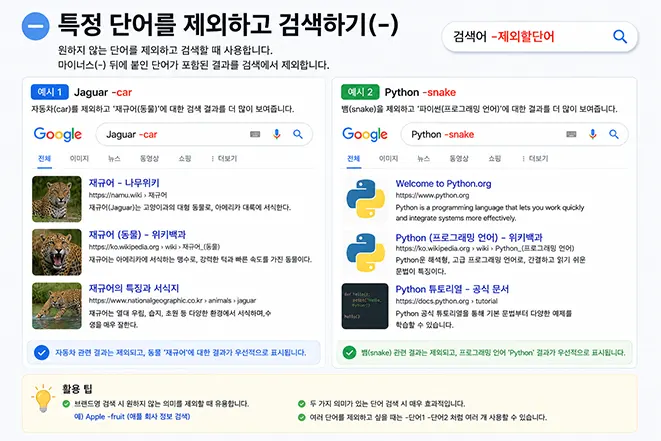Click the Jaguar -car heading beside 예시 1
Screen dimensions: 661x441
pos(103,92)
